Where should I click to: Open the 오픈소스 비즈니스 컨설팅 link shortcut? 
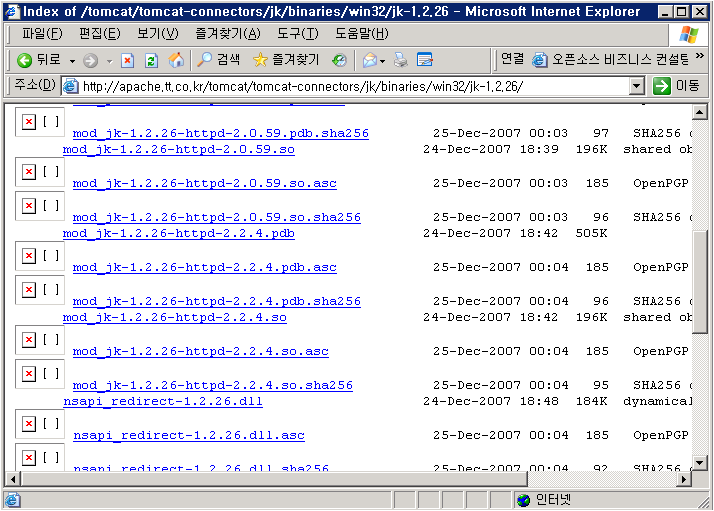click(611, 59)
